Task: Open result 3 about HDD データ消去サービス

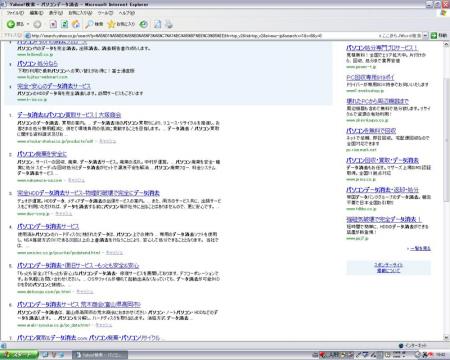Action: pos(88,193)
